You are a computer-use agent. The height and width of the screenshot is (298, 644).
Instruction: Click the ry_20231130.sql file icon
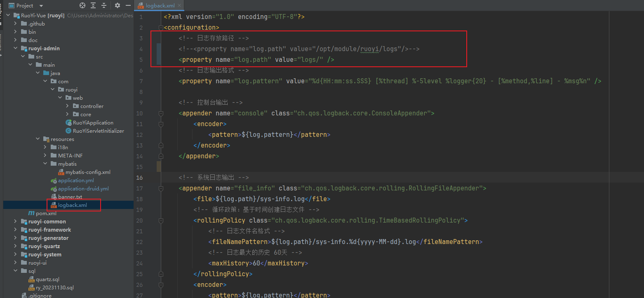(x=31, y=287)
